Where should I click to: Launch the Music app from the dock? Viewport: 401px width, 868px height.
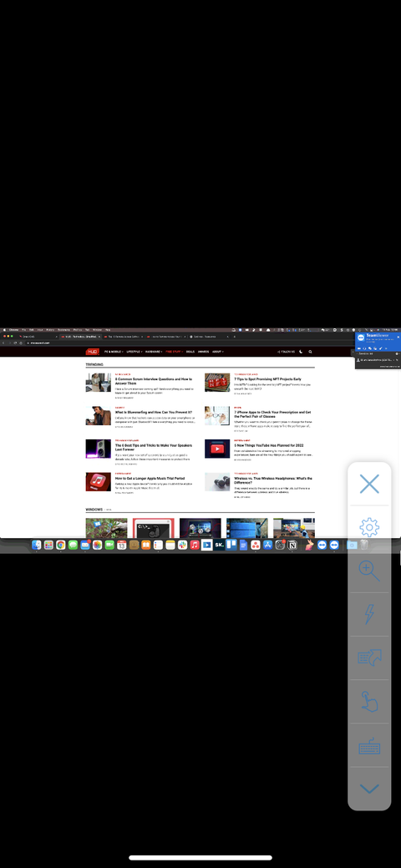tap(195, 545)
